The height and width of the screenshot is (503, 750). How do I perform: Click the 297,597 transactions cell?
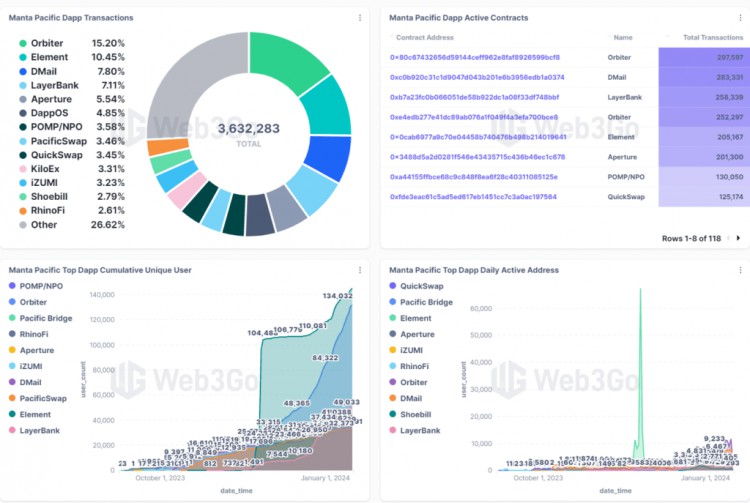pyautogui.click(x=704, y=57)
